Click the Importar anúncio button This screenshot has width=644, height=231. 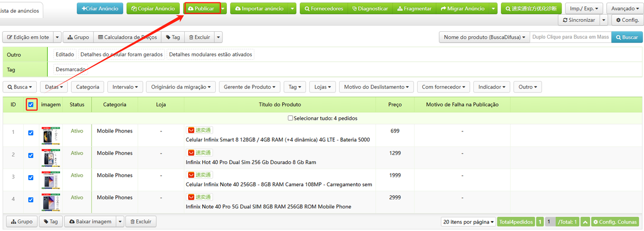[259, 9]
